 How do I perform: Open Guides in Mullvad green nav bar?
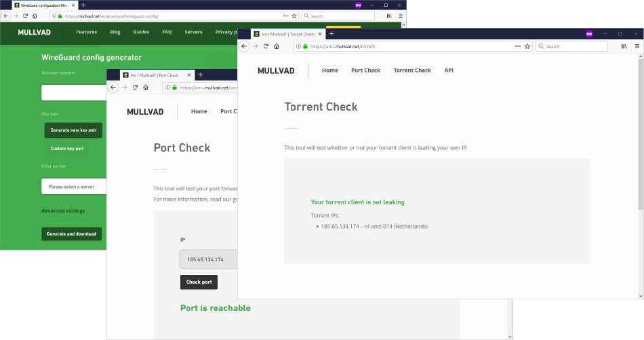pyautogui.click(x=141, y=32)
